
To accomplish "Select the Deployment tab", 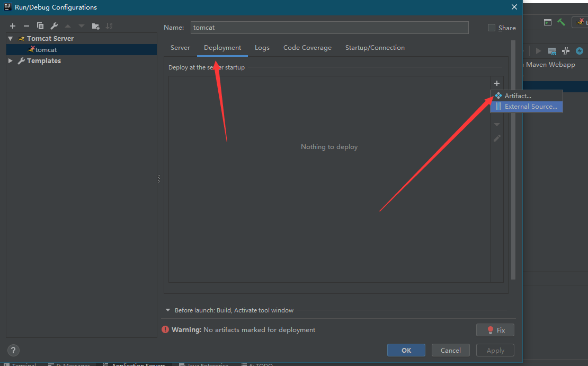I will click(222, 48).
